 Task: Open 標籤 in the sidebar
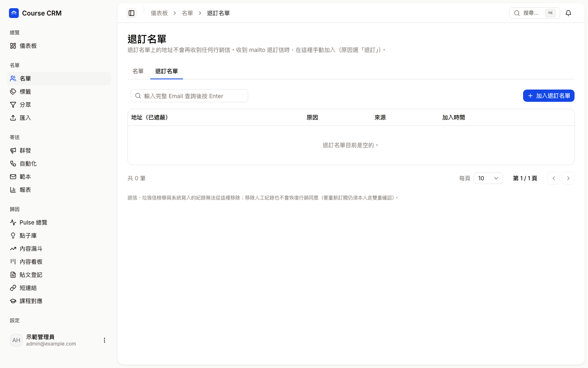[x=59, y=92]
